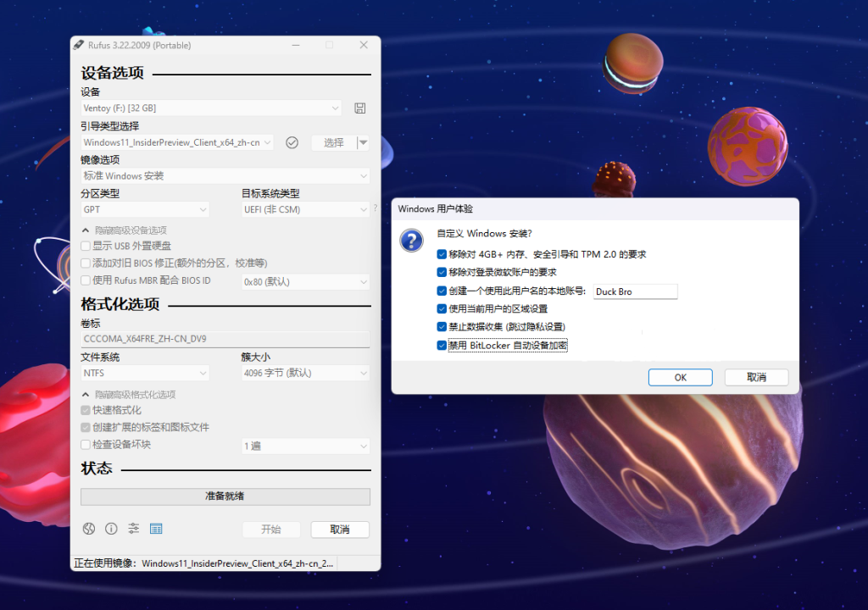Screen dimensions: 868x610
Task: Toggle the disable BitLocker encryption checkbox
Action: 442,346
